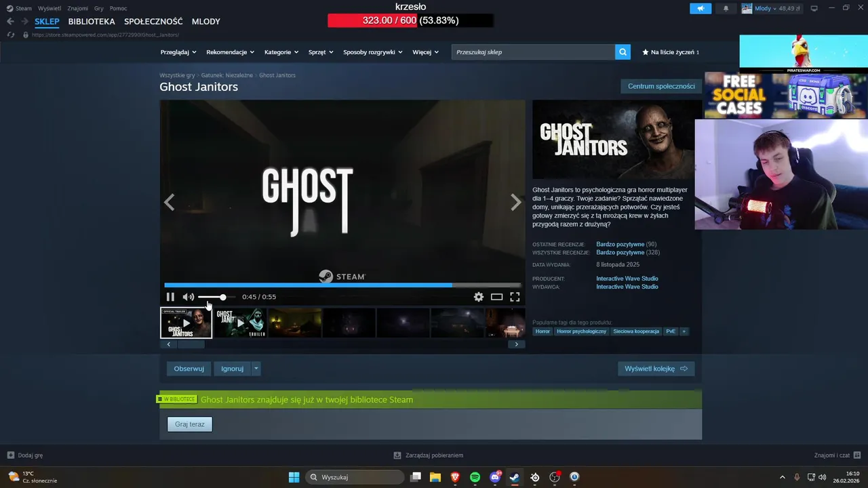Open Centrum społeczności
Screen dimensions: 868x488
point(661,86)
